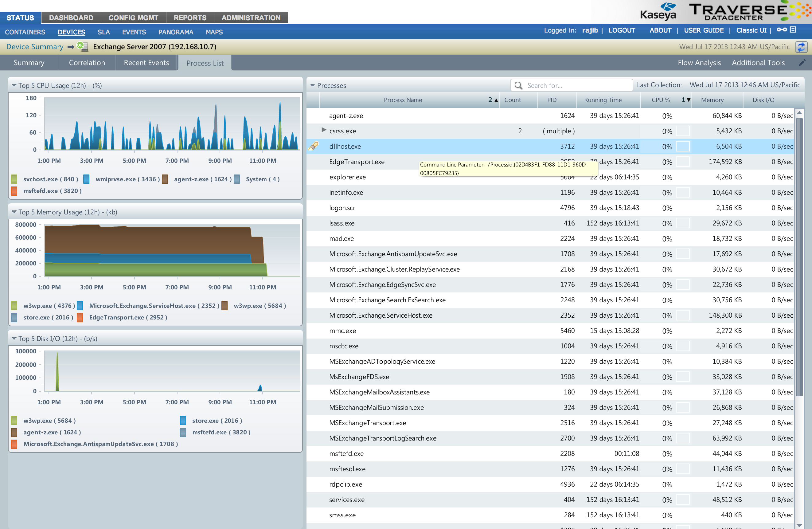Click the orange EdgeTransport.exe (2952) legend swatch
Image resolution: width=812 pixels, height=529 pixels.
80,317
